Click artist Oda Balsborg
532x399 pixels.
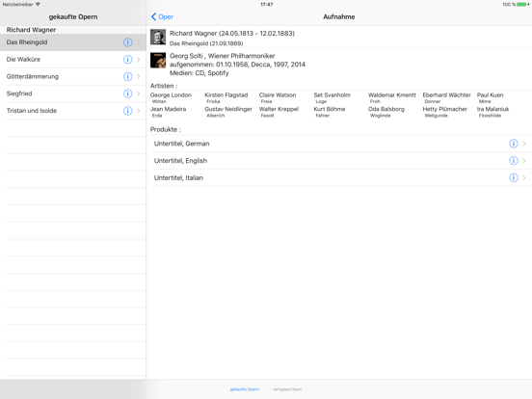coord(386,109)
